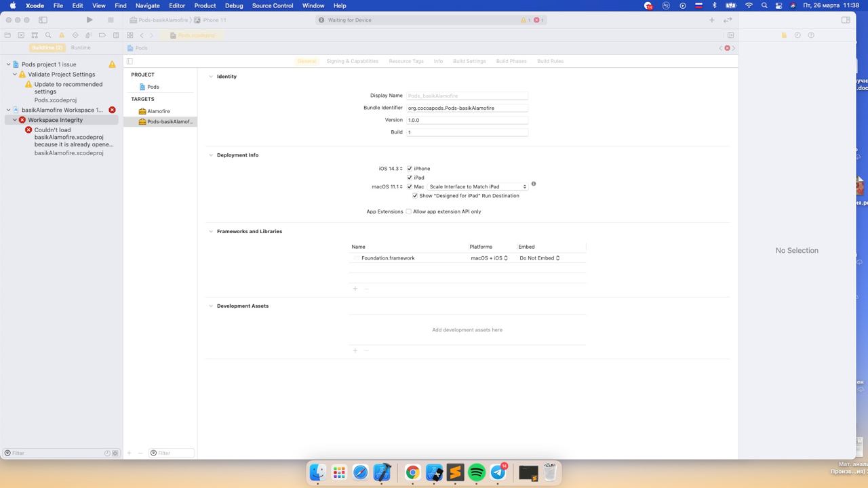
Task: Add editor on right split icon
Action: tap(731, 35)
